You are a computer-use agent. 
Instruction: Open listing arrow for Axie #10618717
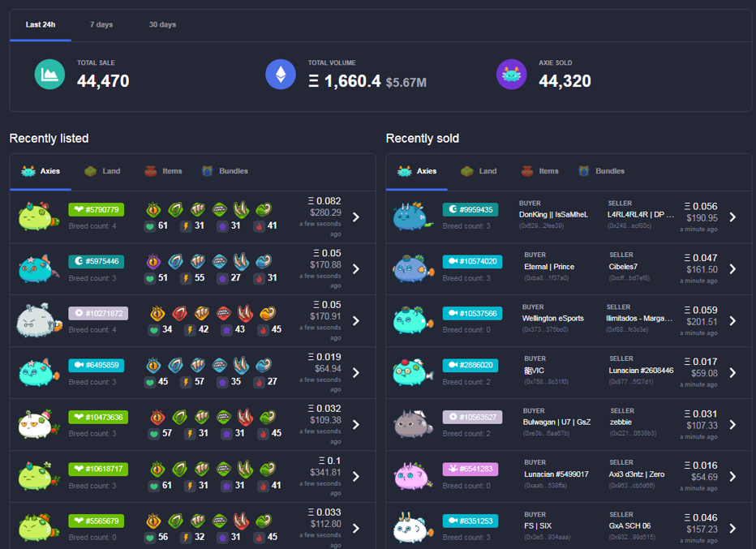pyautogui.click(x=356, y=477)
